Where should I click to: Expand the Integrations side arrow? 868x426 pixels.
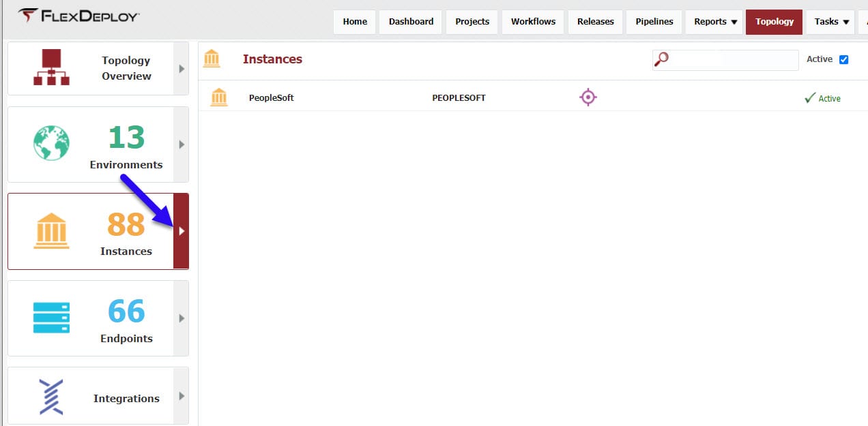click(182, 396)
